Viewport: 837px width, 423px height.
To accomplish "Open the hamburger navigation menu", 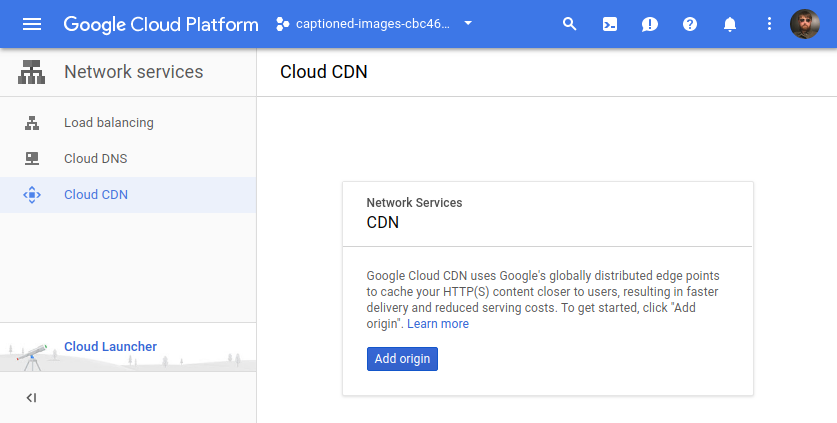I will (32, 24).
